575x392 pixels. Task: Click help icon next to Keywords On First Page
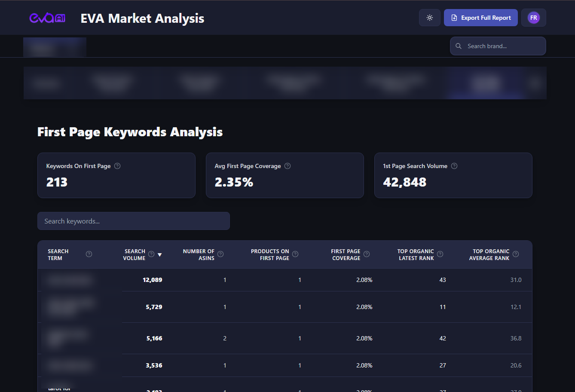[x=117, y=166]
